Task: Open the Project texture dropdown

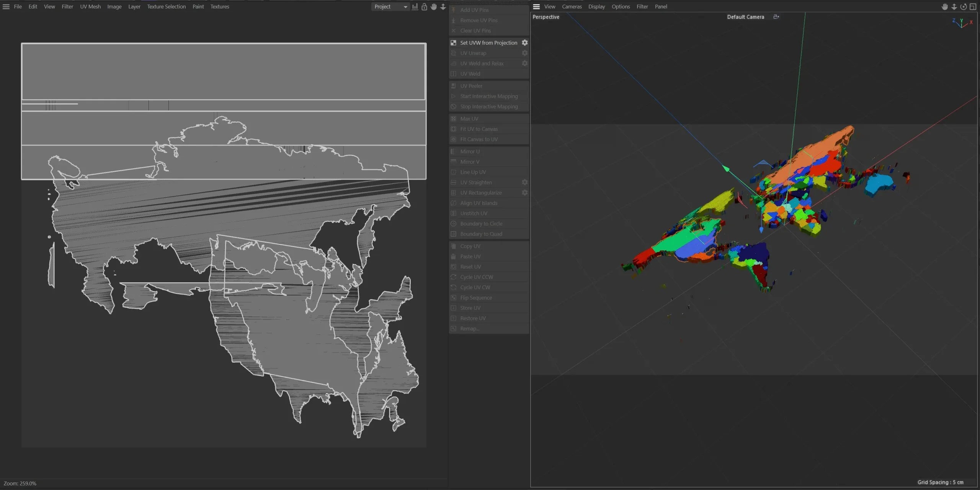Action: coord(390,7)
